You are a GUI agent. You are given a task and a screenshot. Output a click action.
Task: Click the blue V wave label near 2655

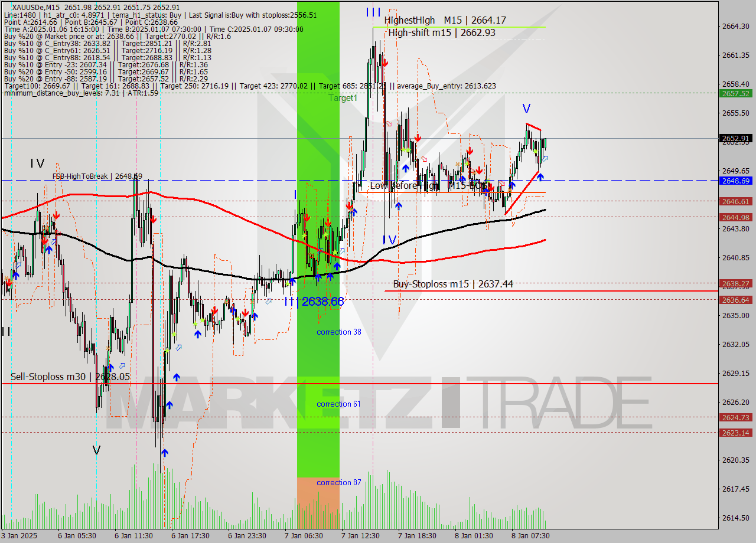526,109
